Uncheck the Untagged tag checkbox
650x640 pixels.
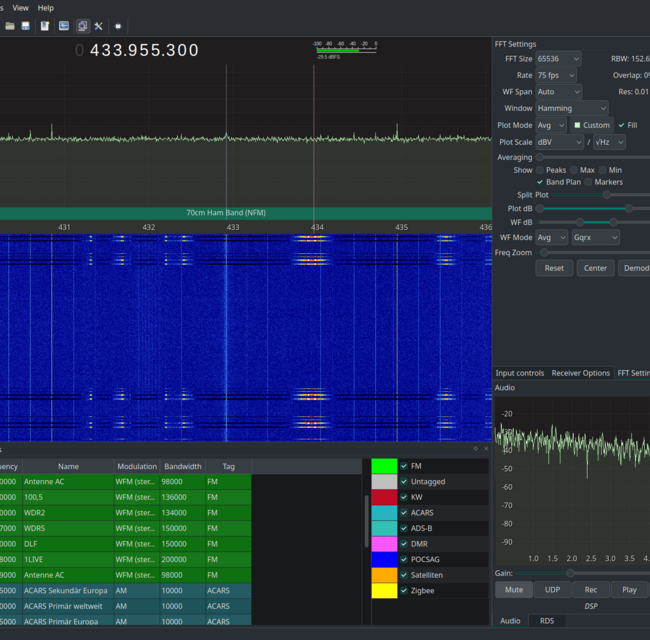click(404, 482)
